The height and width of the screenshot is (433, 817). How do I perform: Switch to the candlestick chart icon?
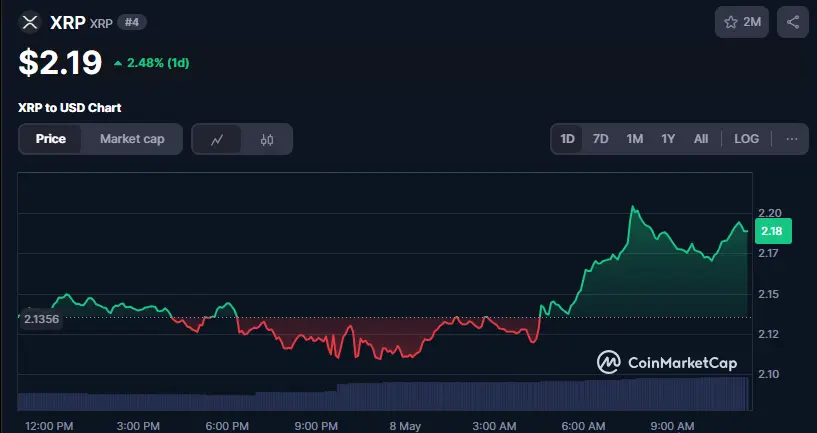pos(267,139)
